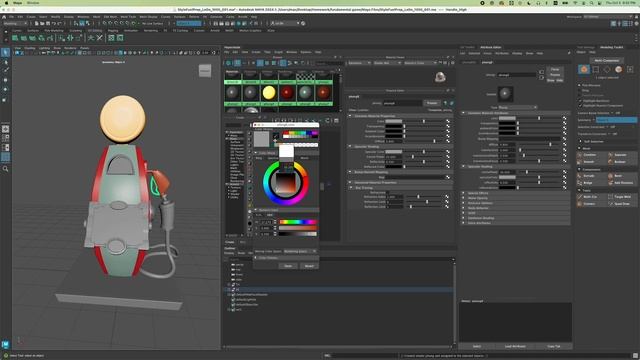This screenshot has height=360, width=640.
Task: Choose the Lasso selection tool
Action: pyautogui.click(x=5, y=62)
